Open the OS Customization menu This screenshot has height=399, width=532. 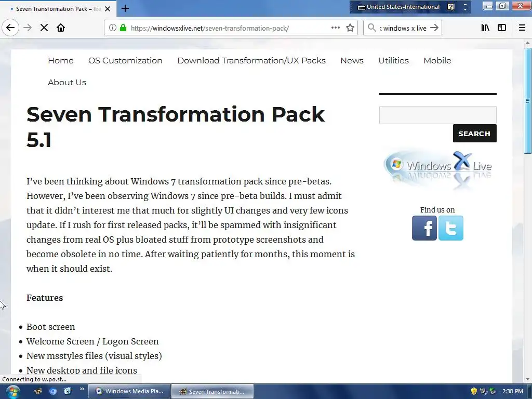coord(125,61)
